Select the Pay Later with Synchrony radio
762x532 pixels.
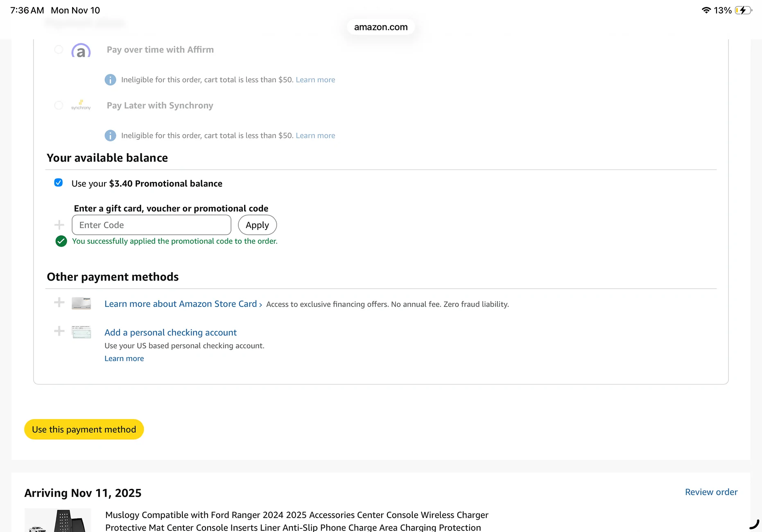tap(59, 105)
